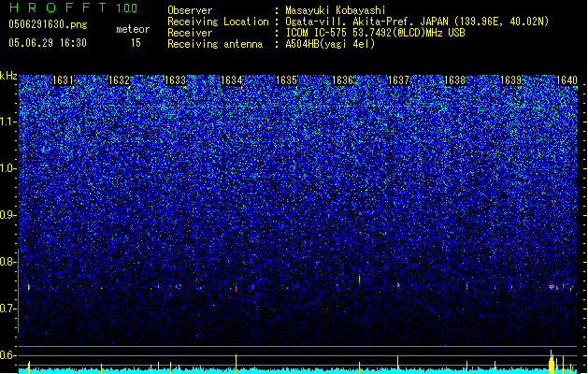
Task: Click the meteor label
Action: pos(133,29)
